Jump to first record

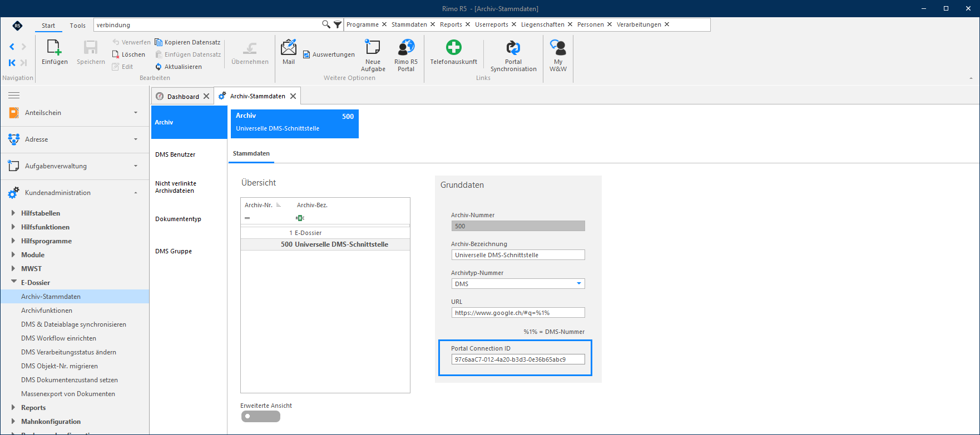[12, 63]
